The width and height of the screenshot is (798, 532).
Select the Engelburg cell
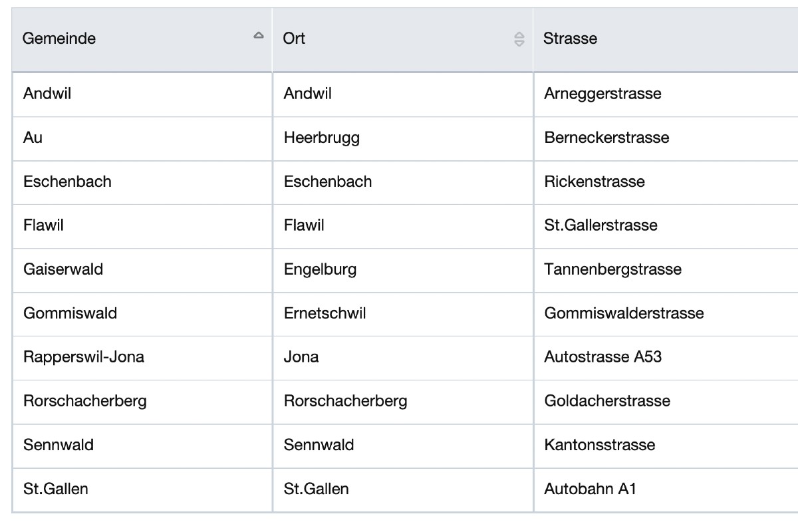click(320, 269)
